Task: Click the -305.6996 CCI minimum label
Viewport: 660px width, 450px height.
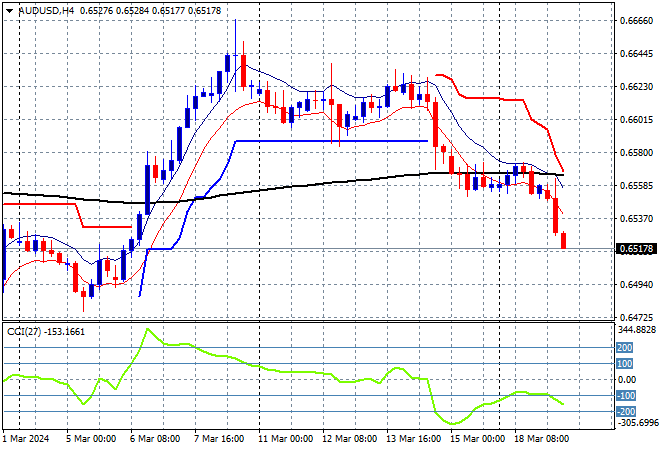Action: pos(636,424)
